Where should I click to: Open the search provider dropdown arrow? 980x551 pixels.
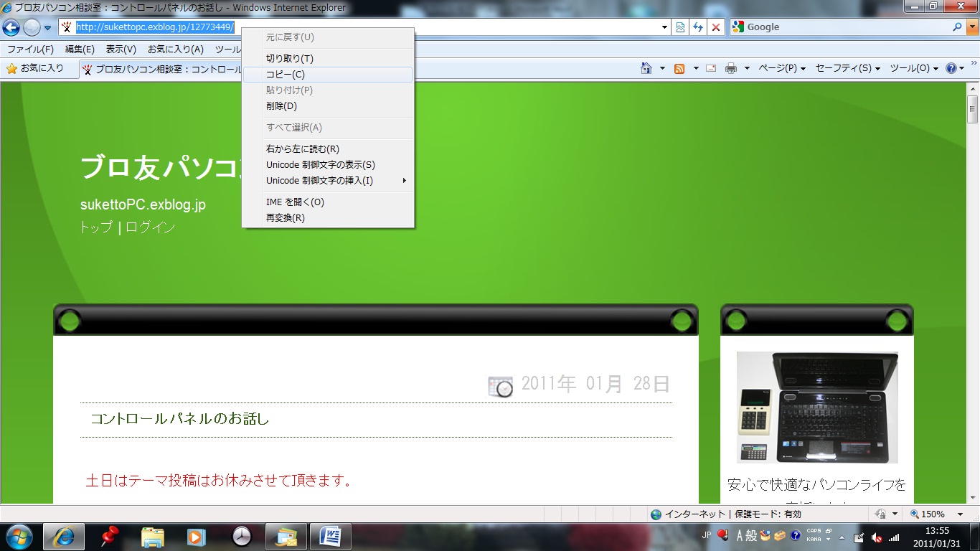(x=972, y=27)
